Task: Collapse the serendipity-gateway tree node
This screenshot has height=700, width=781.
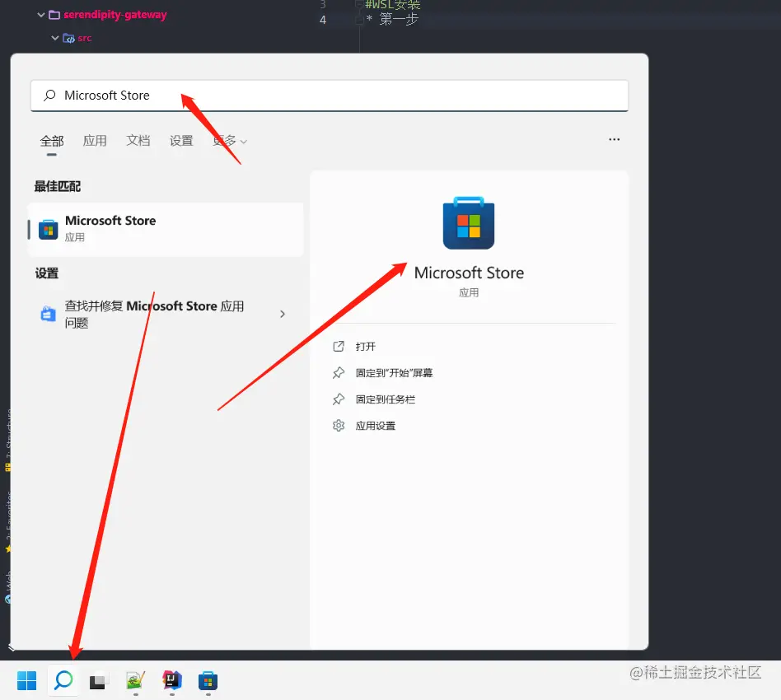Action: [x=41, y=15]
